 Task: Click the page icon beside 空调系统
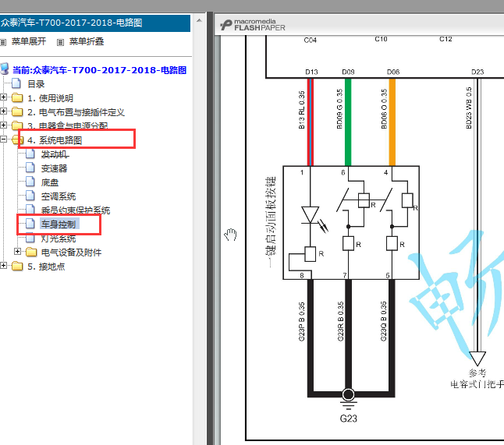(x=30, y=196)
